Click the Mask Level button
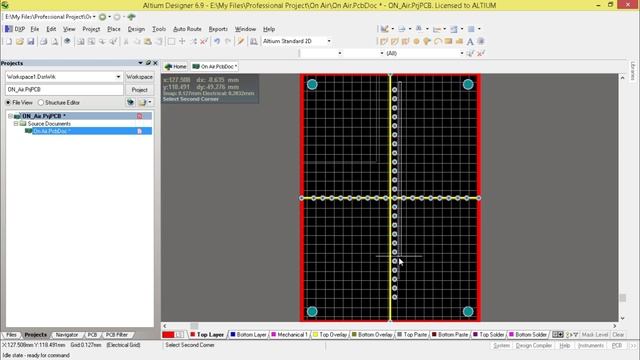Viewport: 640px width, 360px height. [595, 334]
